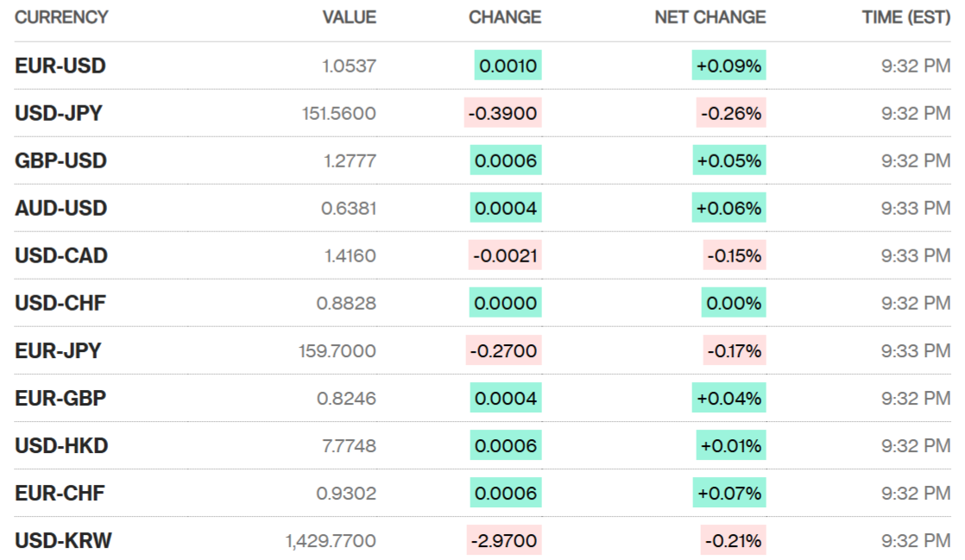Select the EUR-JPY currency pair
Viewport: 965px width, 560px height.
click(x=58, y=351)
